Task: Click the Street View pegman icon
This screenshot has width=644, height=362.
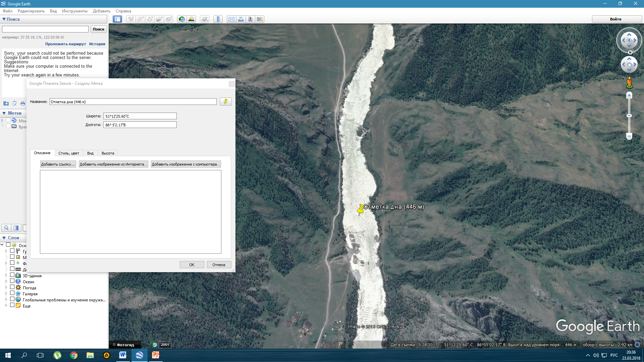Action: point(629,82)
